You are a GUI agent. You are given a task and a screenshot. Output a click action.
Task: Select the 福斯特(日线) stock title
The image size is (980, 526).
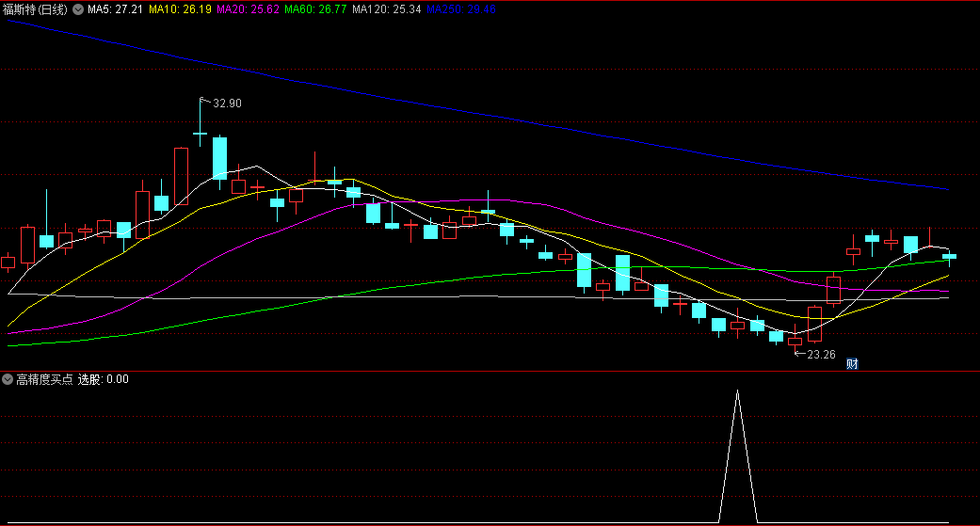35,9
